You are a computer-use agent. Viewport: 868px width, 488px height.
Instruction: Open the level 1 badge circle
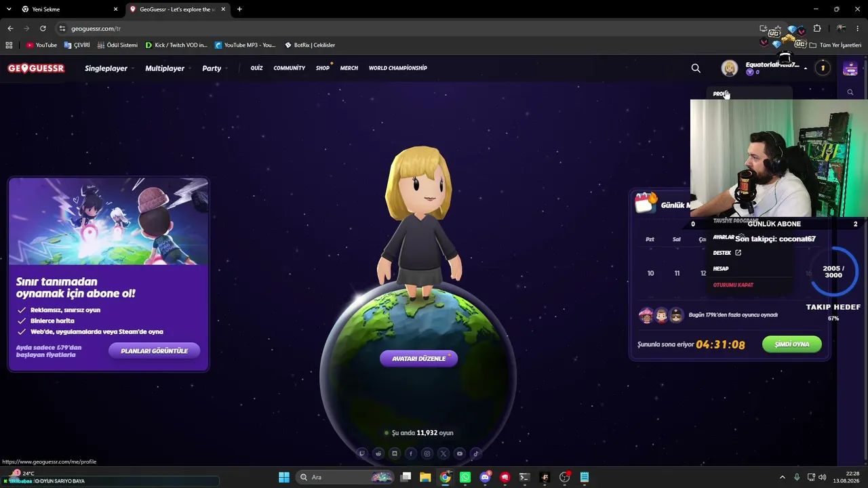click(x=823, y=68)
